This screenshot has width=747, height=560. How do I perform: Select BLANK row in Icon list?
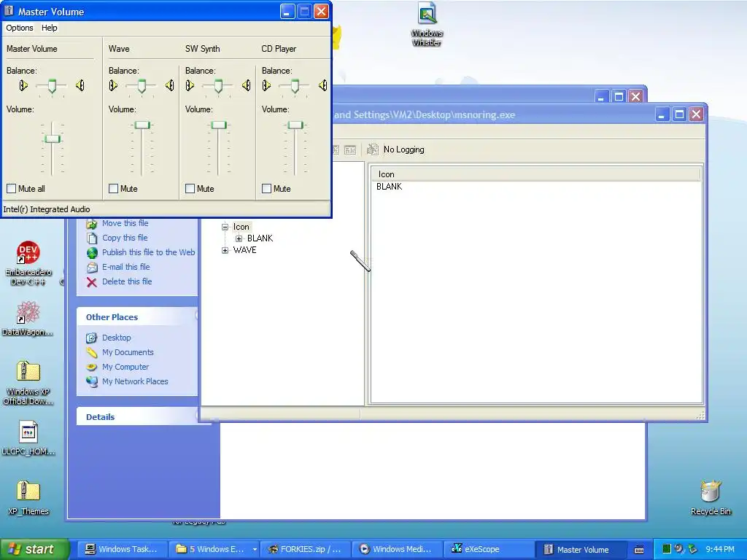click(x=390, y=187)
